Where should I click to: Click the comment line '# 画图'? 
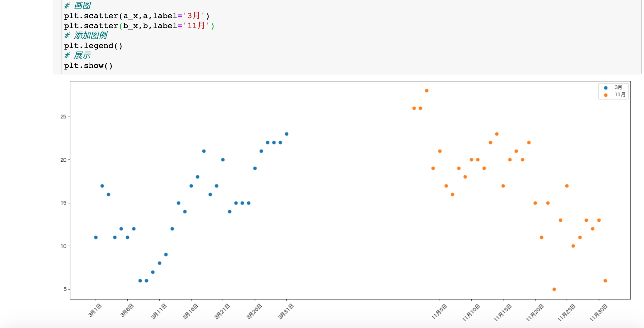pyautogui.click(x=78, y=5)
